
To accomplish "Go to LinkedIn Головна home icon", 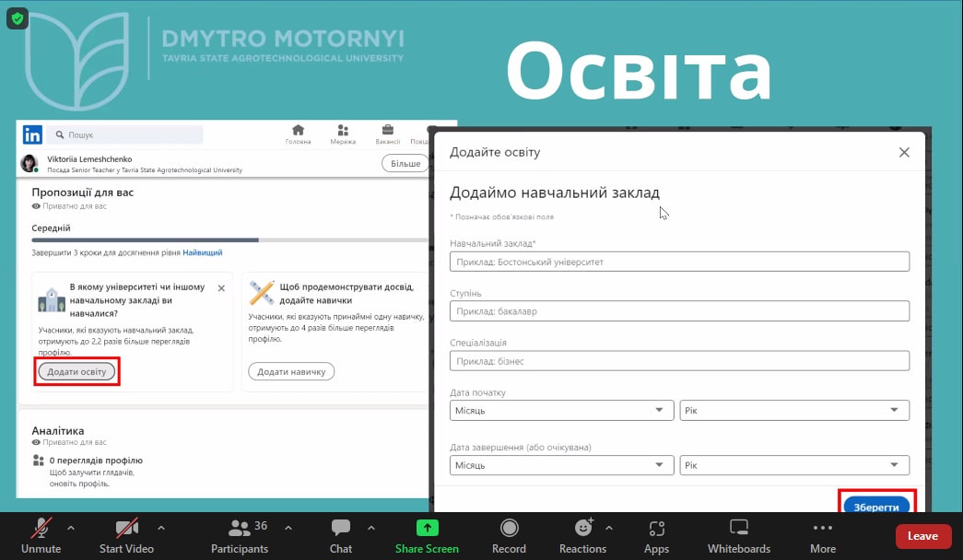I will [x=298, y=134].
